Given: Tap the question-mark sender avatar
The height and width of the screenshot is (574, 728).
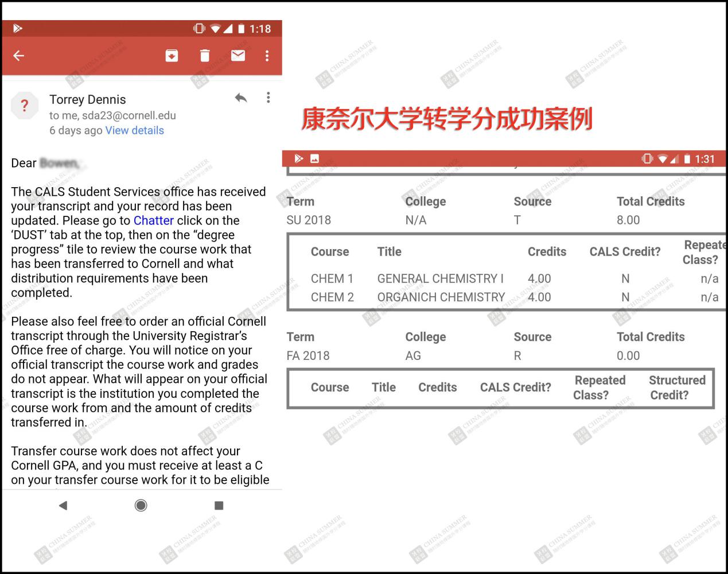Looking at the screenshot, I should click(25, 106).
